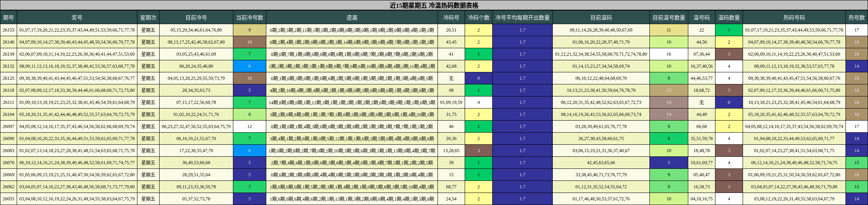868x205 pixels.
Task: Select period number 26146
Action: point(9,42)
